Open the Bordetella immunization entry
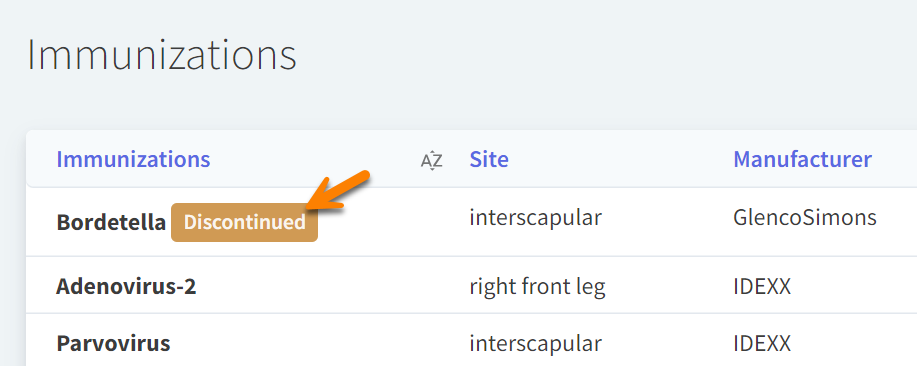This screenshot has height=366, width=917. (x=111, y=222)
